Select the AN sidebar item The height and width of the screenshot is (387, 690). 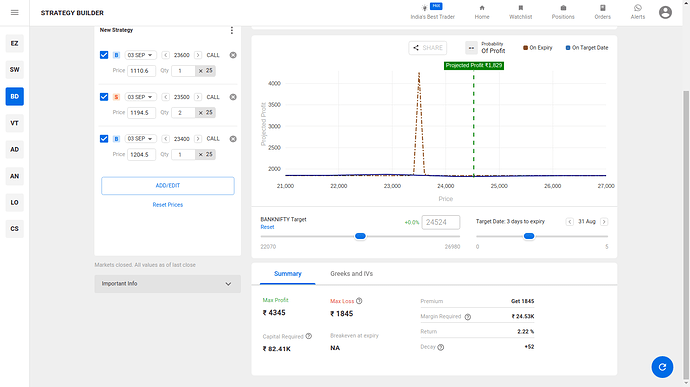pos(15,176)
